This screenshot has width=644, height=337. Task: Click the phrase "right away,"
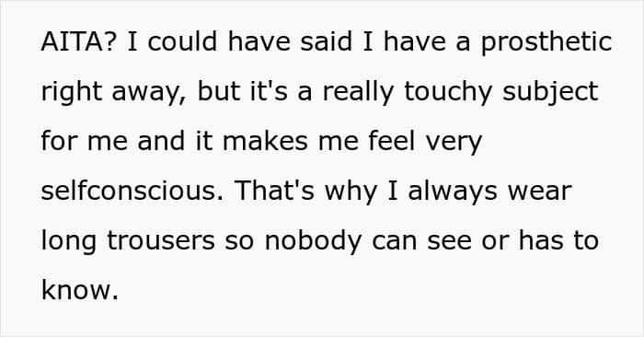(x=114, y=93)
